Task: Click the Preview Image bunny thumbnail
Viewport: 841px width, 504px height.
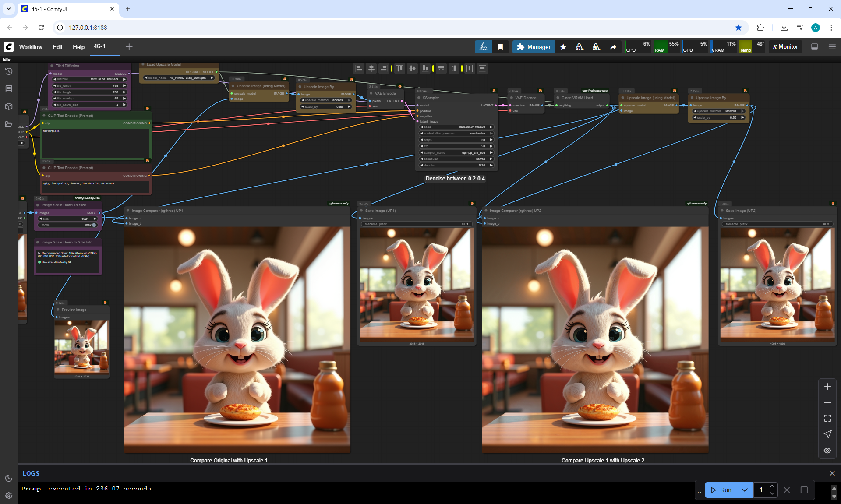Action: [x=81, y=346]
